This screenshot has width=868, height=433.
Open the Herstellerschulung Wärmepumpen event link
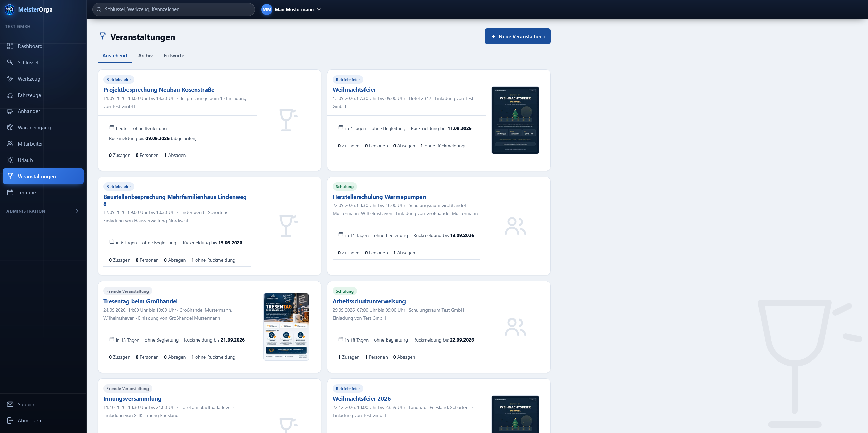click(x=379, y=197)
